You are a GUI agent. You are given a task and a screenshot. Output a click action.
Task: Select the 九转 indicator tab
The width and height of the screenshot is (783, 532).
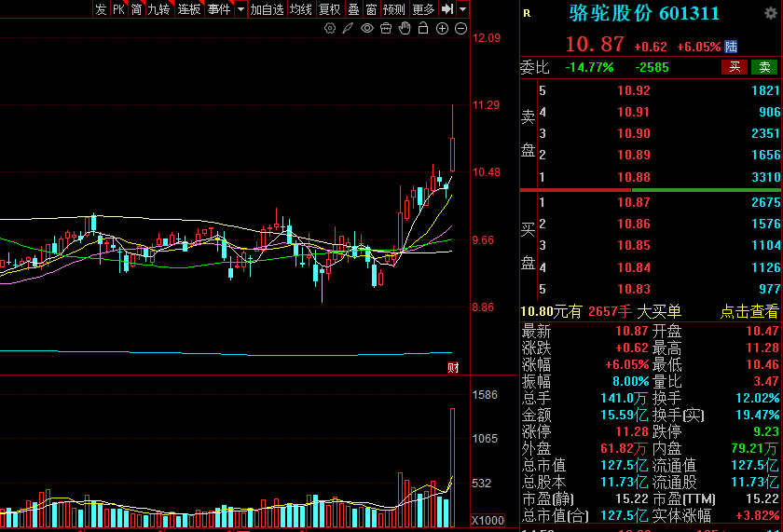click(x=158, y=9)
